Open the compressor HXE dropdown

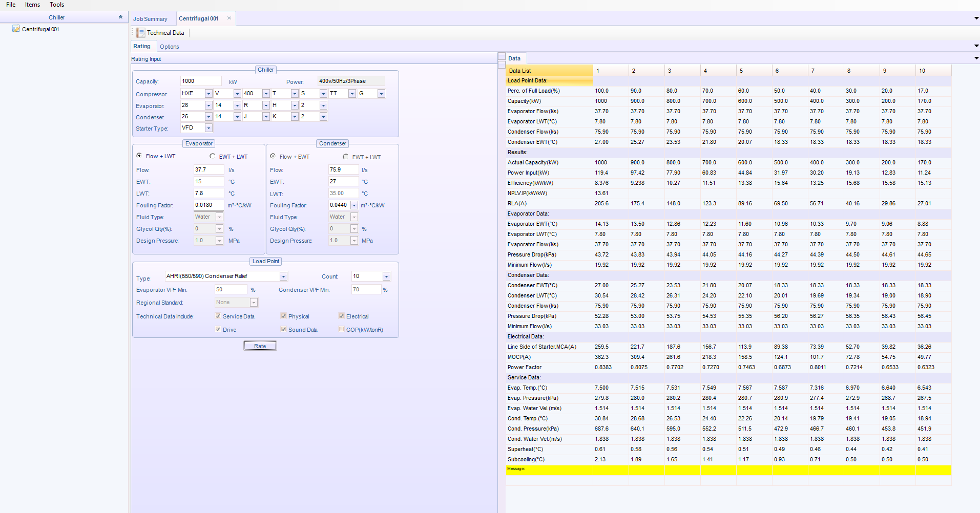tap(208, 94)
